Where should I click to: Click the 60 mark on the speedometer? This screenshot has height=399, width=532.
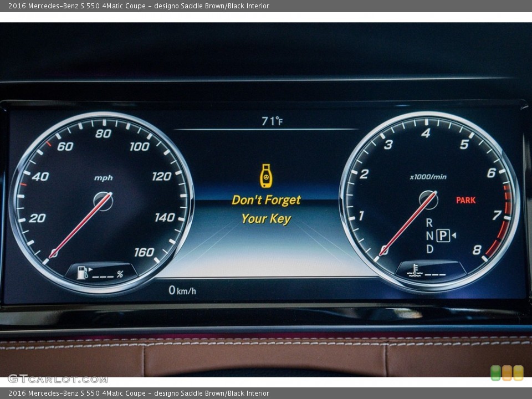(65, 146)
